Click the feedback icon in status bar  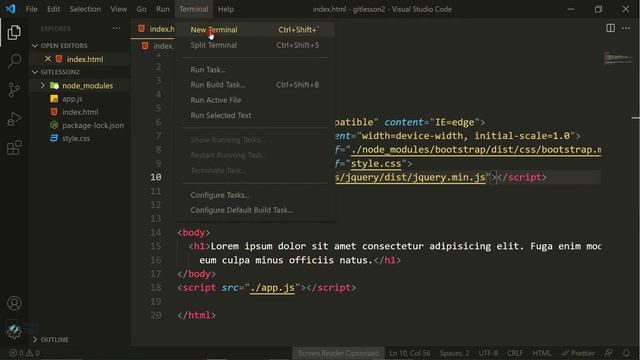(609, 353)
